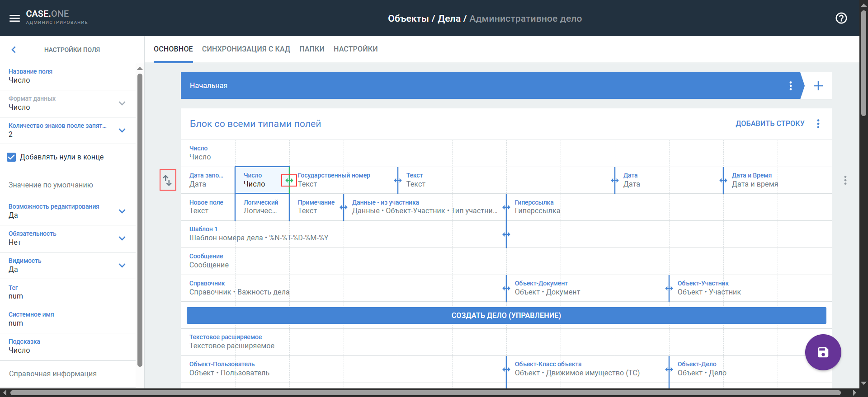The height and width of the screenshot is (397, 868).
Task: Expand the Видимость dropdown
Action: click(122, 266)
